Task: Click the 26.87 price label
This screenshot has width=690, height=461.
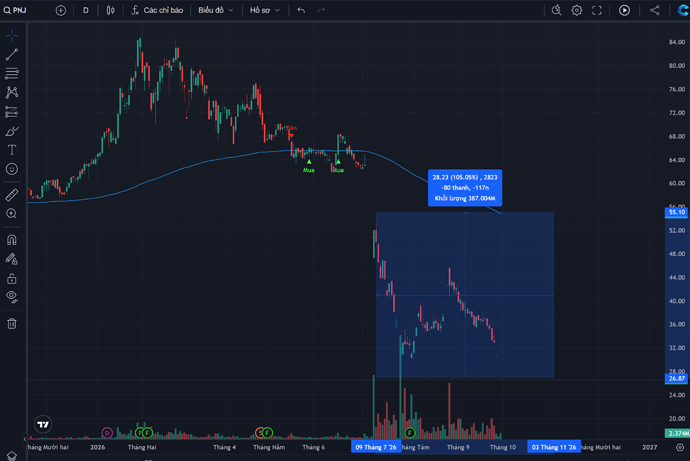Action: (676, 379)
